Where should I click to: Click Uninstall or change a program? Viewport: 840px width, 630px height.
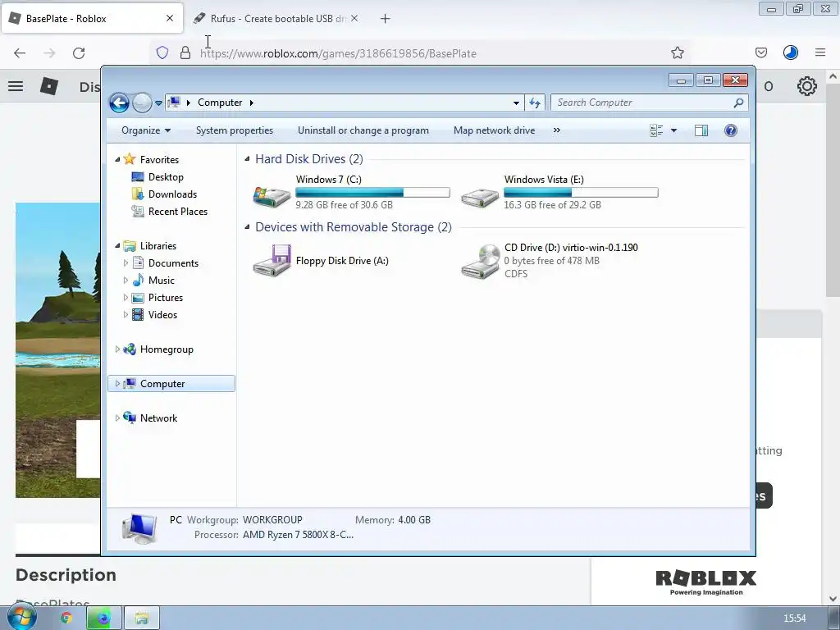[363, 130]
